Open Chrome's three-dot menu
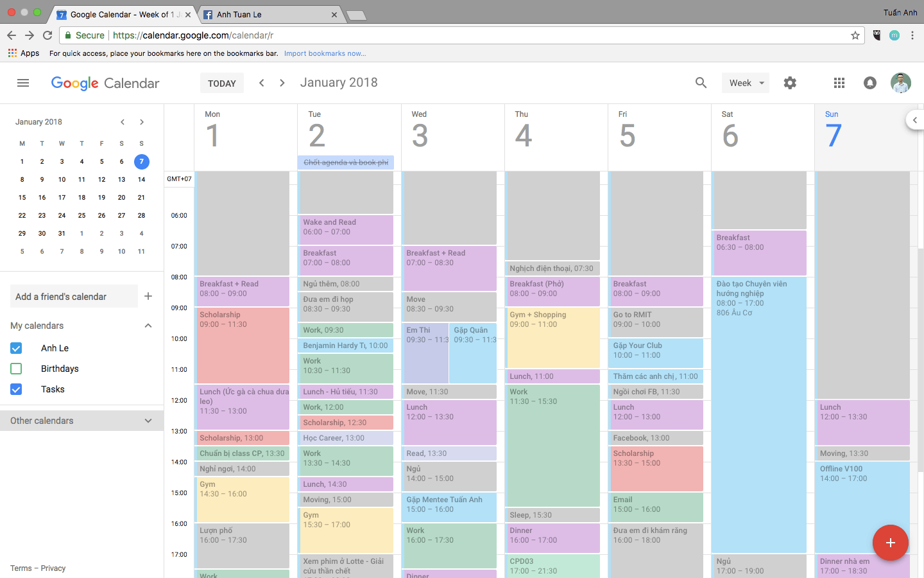This screenshot has width=924, height=578. tap(913, 36)
